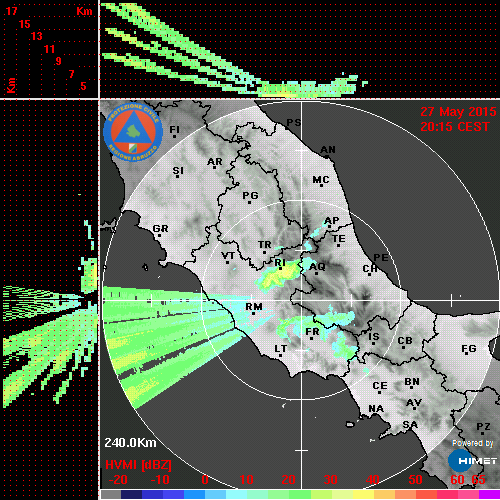This screenshot has height=500, width=500.
Task: Click the 'AQ' city label
Action: coord(317,267)
